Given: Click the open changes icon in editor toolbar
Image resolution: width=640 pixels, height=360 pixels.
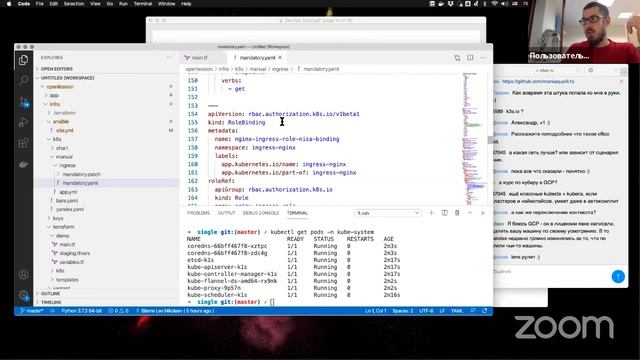Looking at the screenshot, I should tap(457, 58).
